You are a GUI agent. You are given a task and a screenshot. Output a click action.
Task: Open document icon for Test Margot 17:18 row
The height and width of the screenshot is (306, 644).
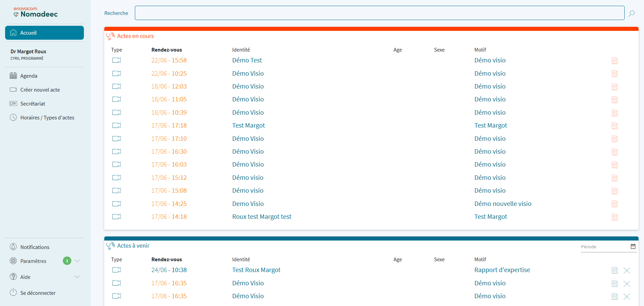(x=614, y=126)
